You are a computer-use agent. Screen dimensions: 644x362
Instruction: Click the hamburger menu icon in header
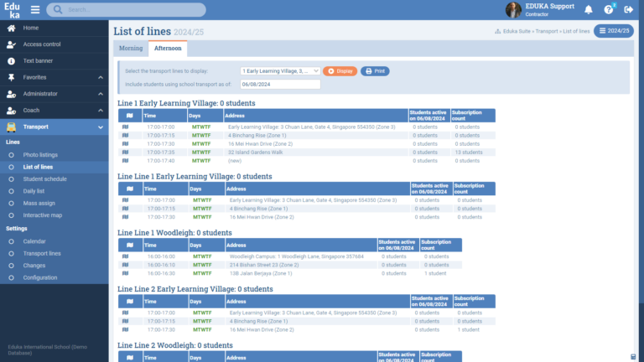point(35,10)
